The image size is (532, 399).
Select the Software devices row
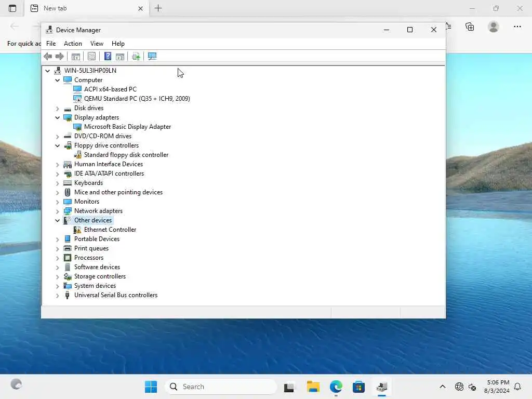pyautogui.click(x=97, y=267)
